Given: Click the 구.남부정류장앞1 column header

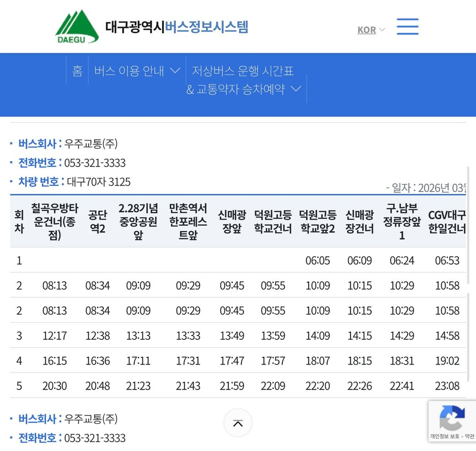Looking at the screenshot, I should pos(402,222).
